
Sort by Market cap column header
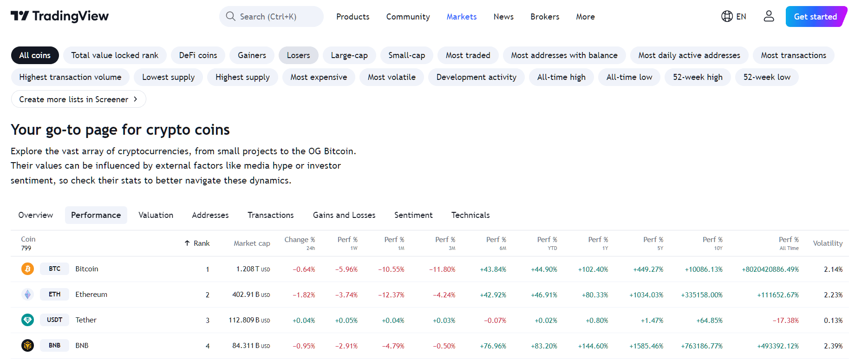(252, 243)
